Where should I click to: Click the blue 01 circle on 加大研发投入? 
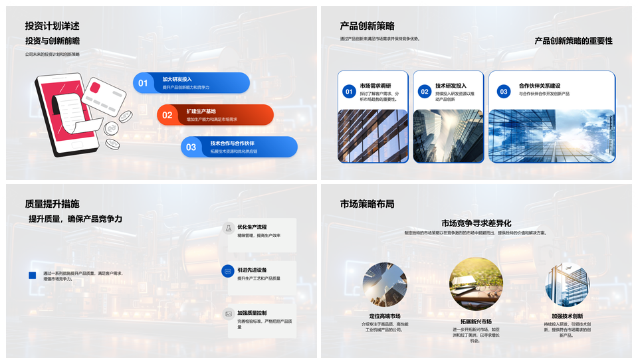click(x=144, y=83)
